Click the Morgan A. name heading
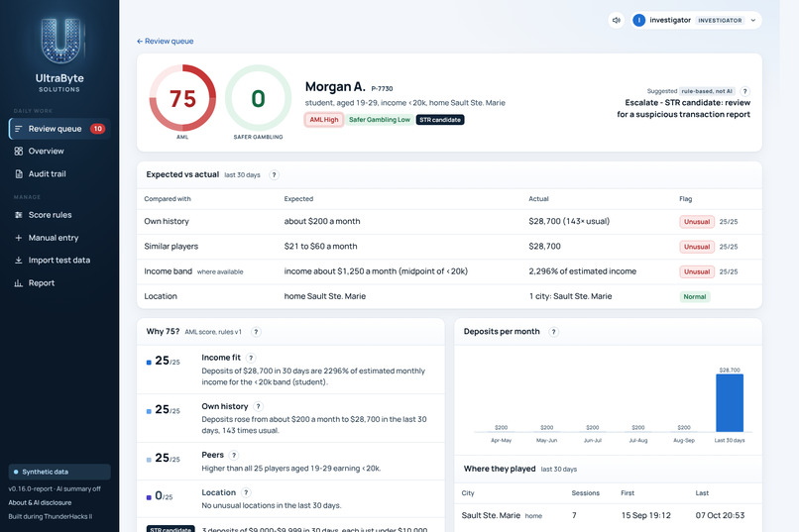The height and width of the screenshot is (532, 799). tap(335, 86)
